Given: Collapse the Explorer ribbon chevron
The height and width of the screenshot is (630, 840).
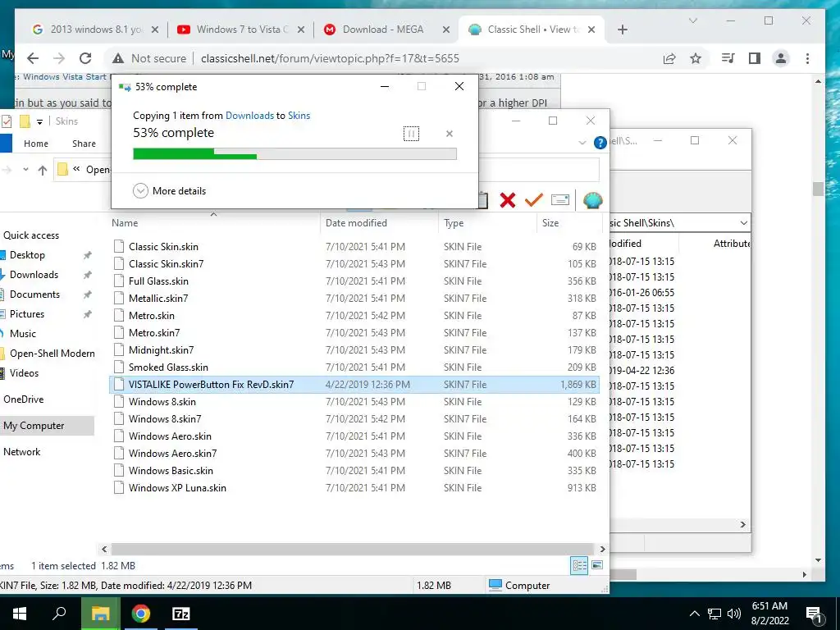Looking at the screenshot, I should pos(582,143).
